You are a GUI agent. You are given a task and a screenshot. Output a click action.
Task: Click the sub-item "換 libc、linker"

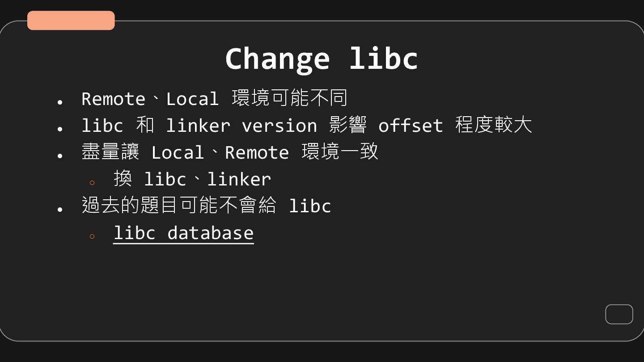click(x=192, y=179)
